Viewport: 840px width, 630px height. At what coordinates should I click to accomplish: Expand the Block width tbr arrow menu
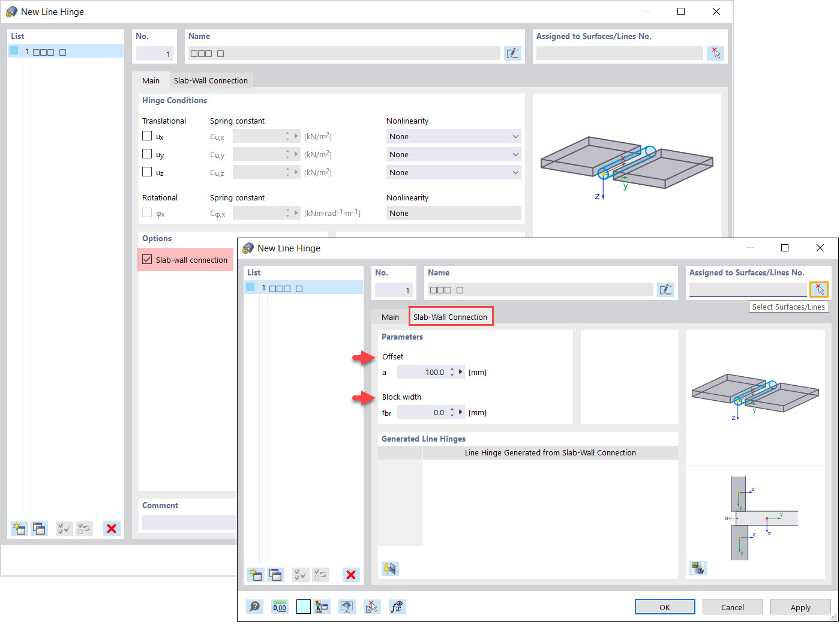(461, 412)
